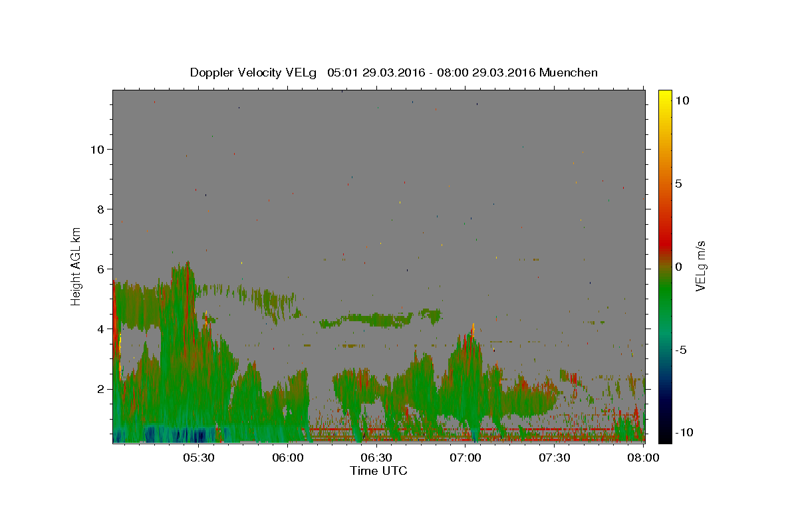Click the height axis label 8
Image resolution: width=798 pixels, height=532 pixels.
pyautogui.click(x=99, y=209)
